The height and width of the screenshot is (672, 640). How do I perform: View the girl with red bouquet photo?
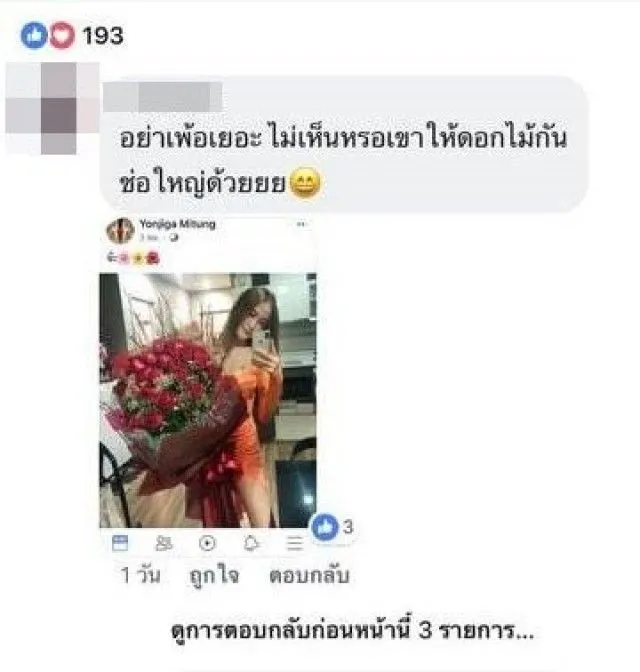[208, 400]
